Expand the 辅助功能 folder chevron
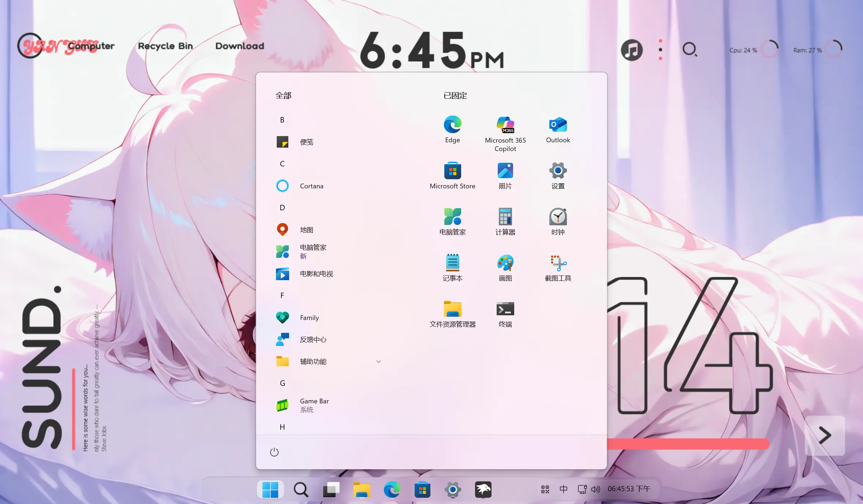The width and height of the screenshot is (863, 504). tap(378, 361)
